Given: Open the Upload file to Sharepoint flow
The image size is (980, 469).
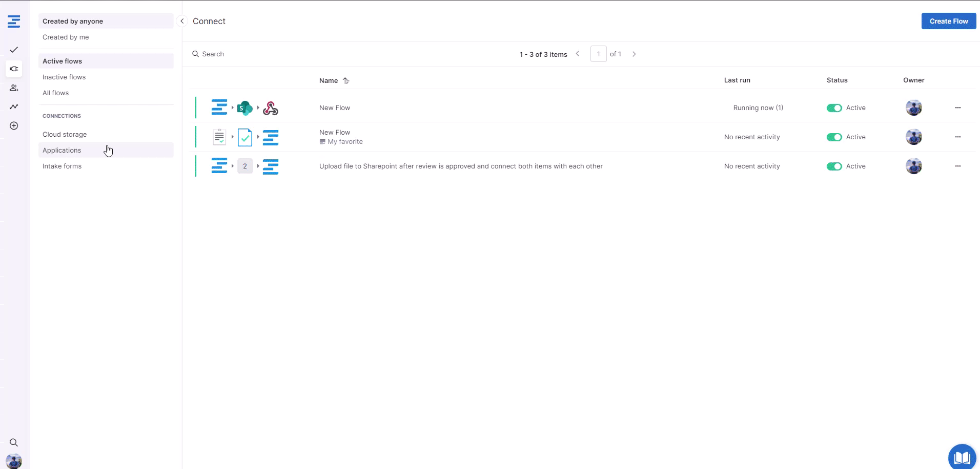Looking at the screenshot, I should 460,166.
